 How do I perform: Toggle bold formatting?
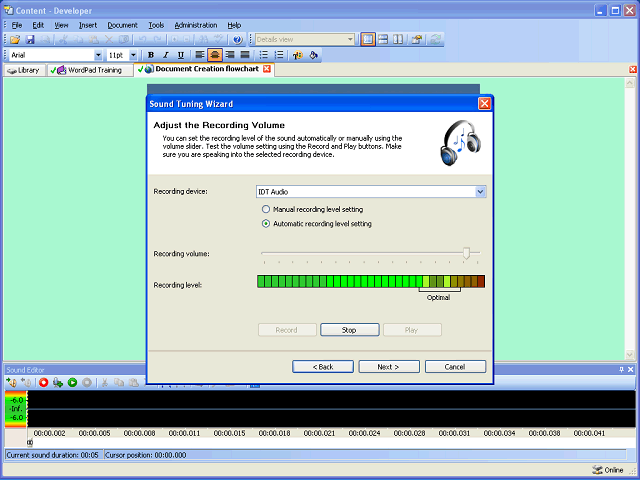(151, 55)
